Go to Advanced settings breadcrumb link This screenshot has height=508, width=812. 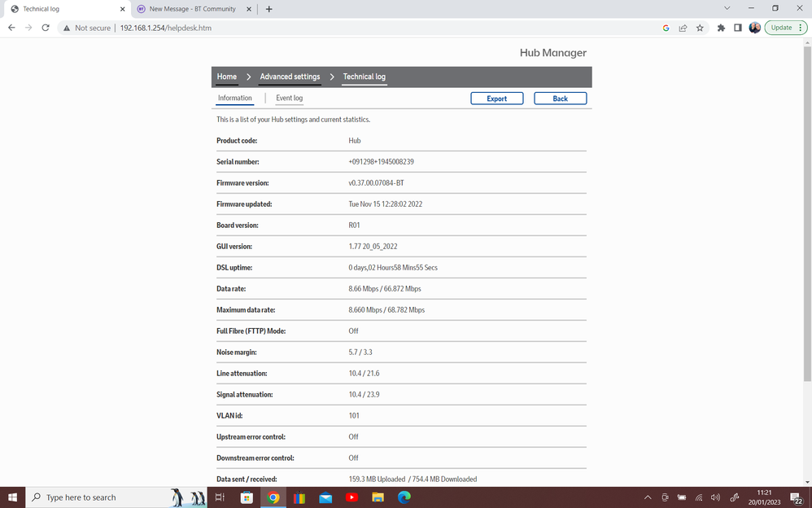point(290,77)
